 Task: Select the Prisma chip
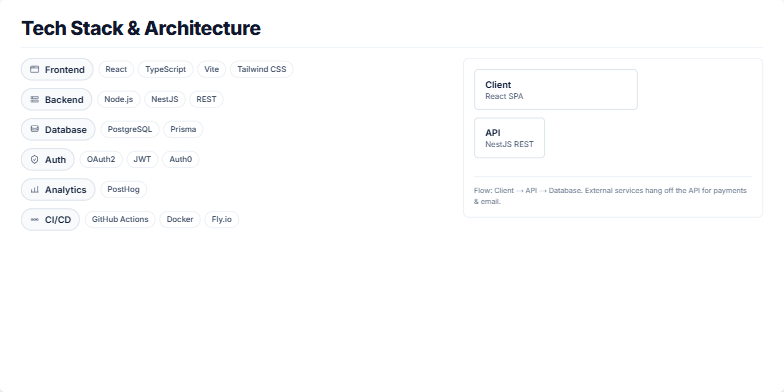tap(183, 130)
